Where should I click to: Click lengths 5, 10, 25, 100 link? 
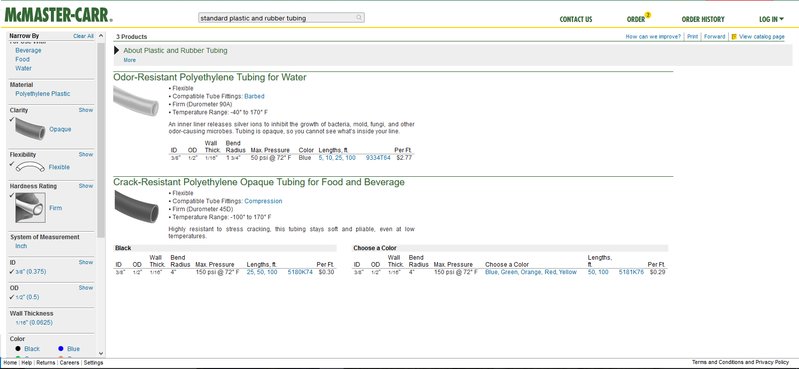[337, 158]
